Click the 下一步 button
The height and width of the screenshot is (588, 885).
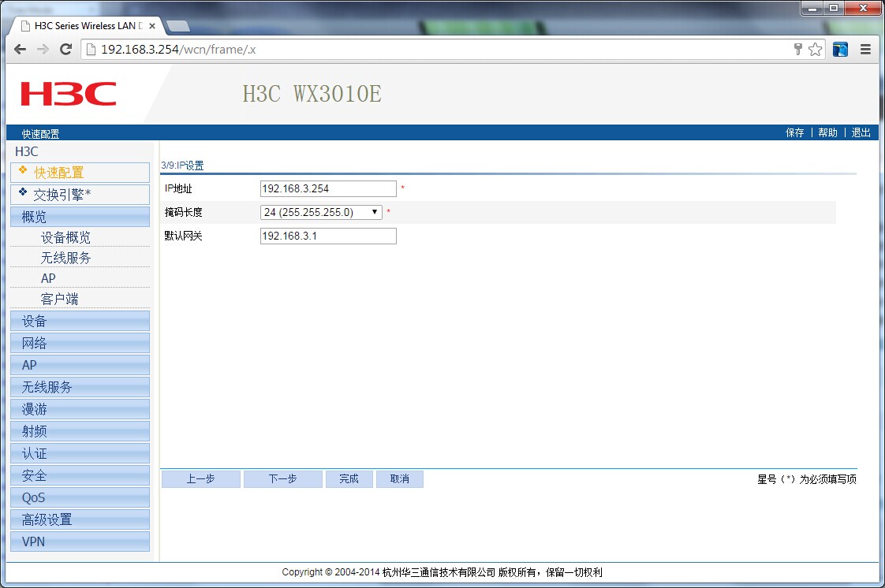tap(282, 478)
